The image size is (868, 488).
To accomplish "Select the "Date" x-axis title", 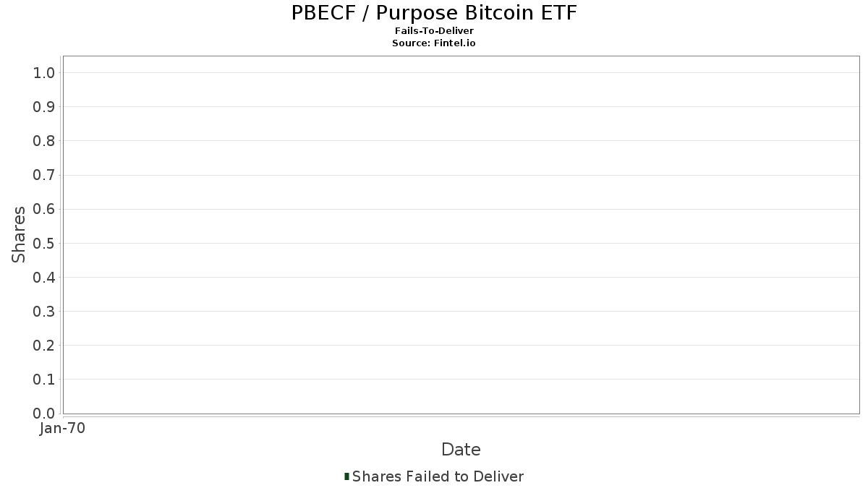I will pos(461,450).
